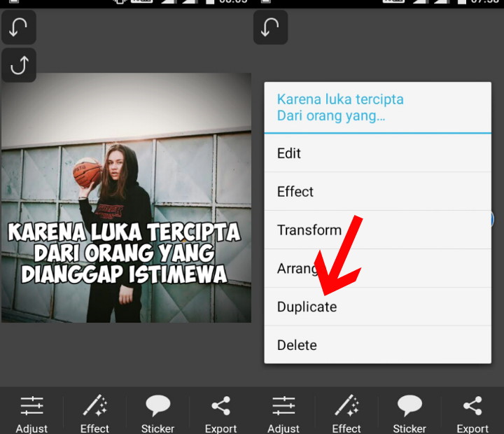The image size is (504, 434).
Task: Tap the caption text on the photo
Action: (124, 253)
